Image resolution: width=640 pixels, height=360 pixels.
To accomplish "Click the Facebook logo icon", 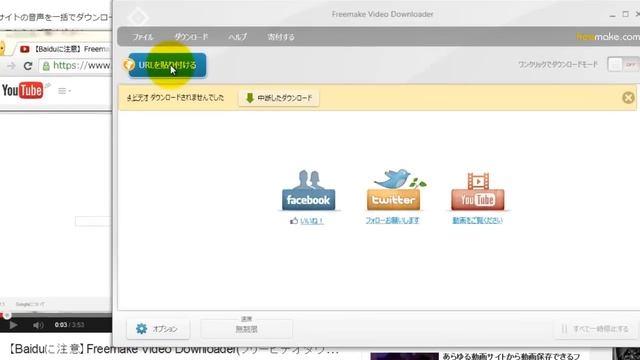I will click(309, 191).
